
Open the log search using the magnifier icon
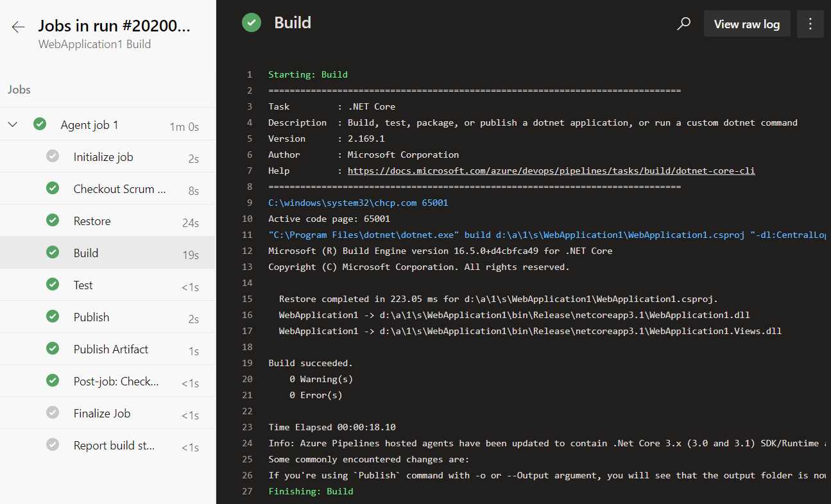click(x=683, y=23)
